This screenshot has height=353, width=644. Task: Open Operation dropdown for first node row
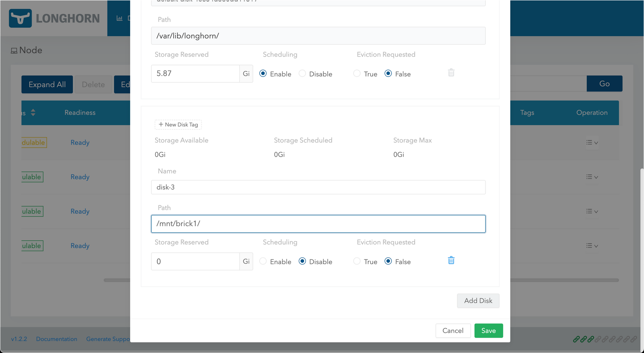(592, 143)
